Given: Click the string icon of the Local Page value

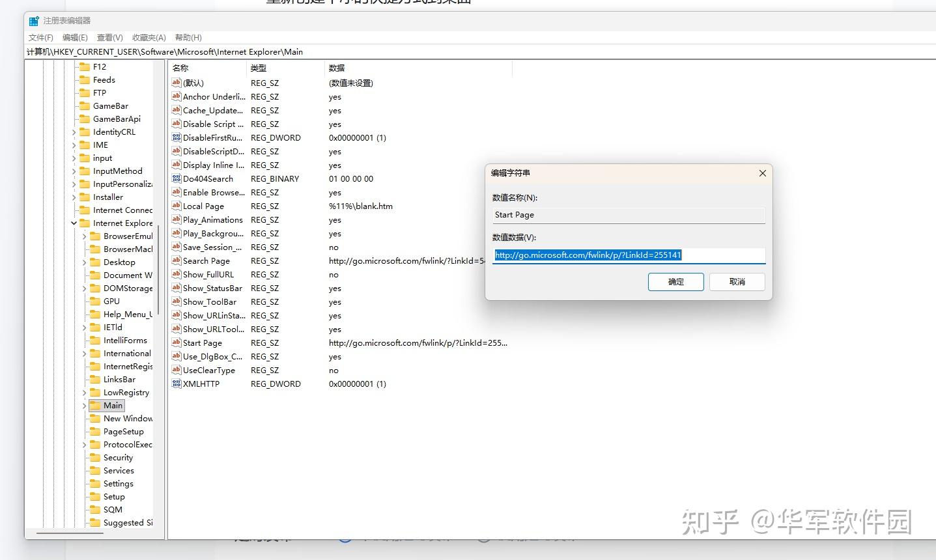Looking at the screenshot, I should 176,206.
